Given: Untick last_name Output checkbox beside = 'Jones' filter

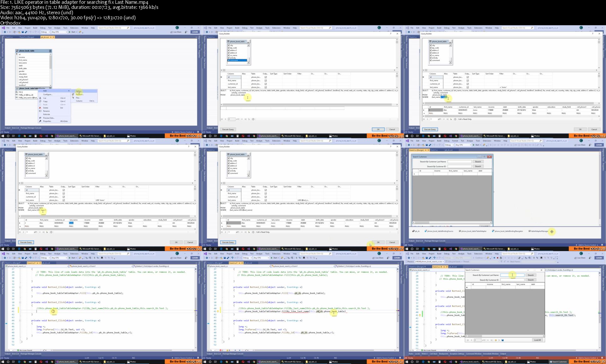Looking at the screenshot, I should point(467,87).
